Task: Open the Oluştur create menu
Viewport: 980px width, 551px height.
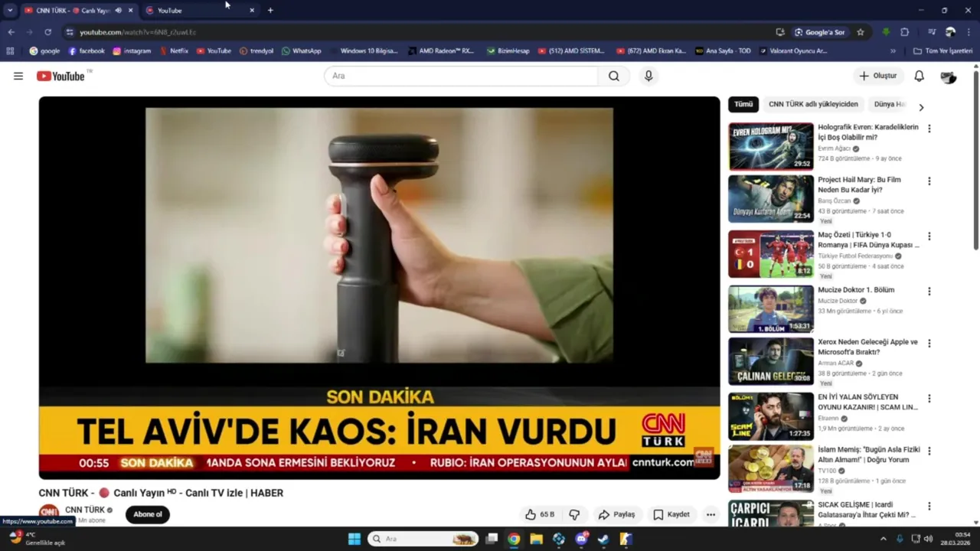Action: tap(878, 76)
